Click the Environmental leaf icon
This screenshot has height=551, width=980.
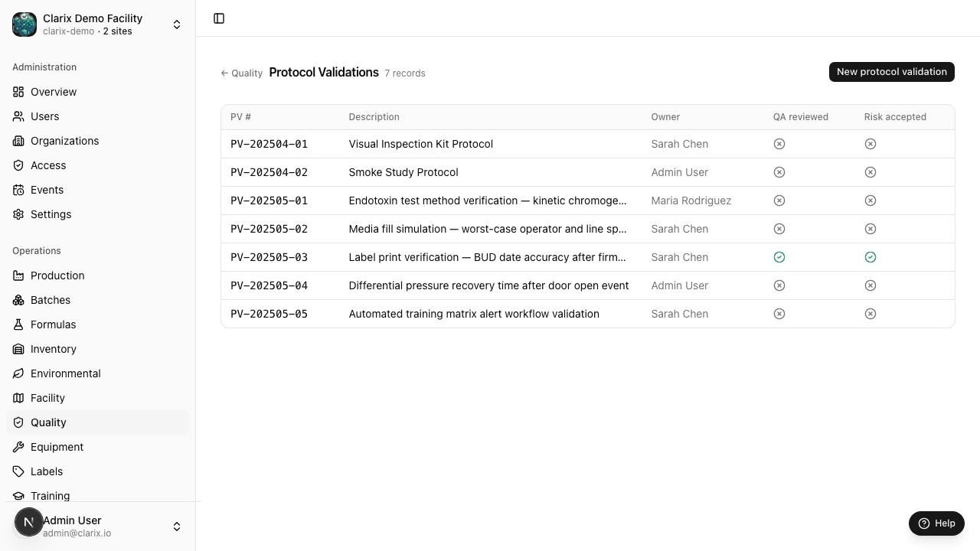click(18, 373)
